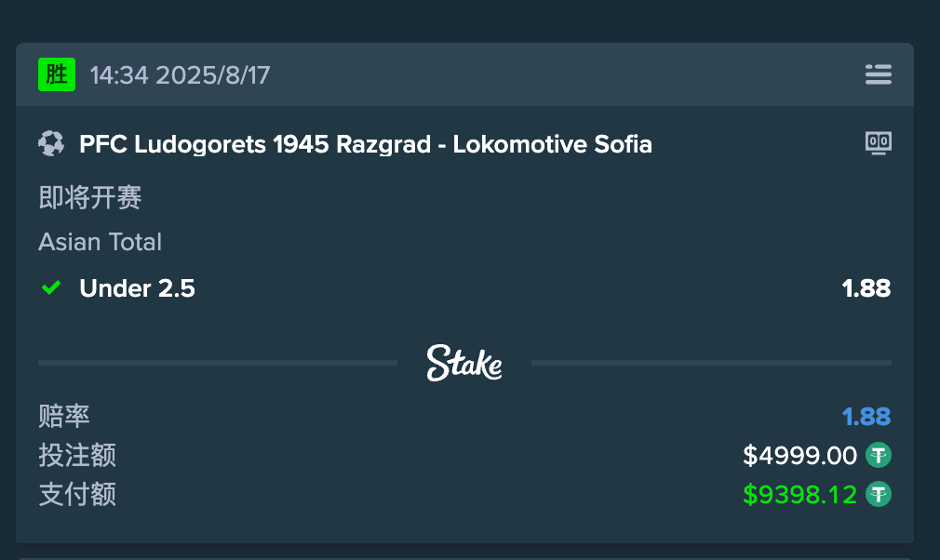Click the Asian Total market label
This screenshot has width=940, height=560.
[x=101, y=242]
